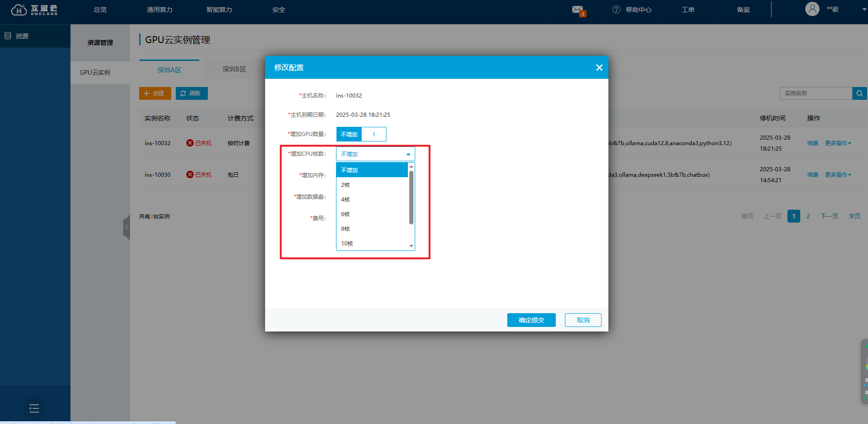Choose 4核 from the CPU dropdown list
This screenshot has height=424, width=868.
(346, 200)
